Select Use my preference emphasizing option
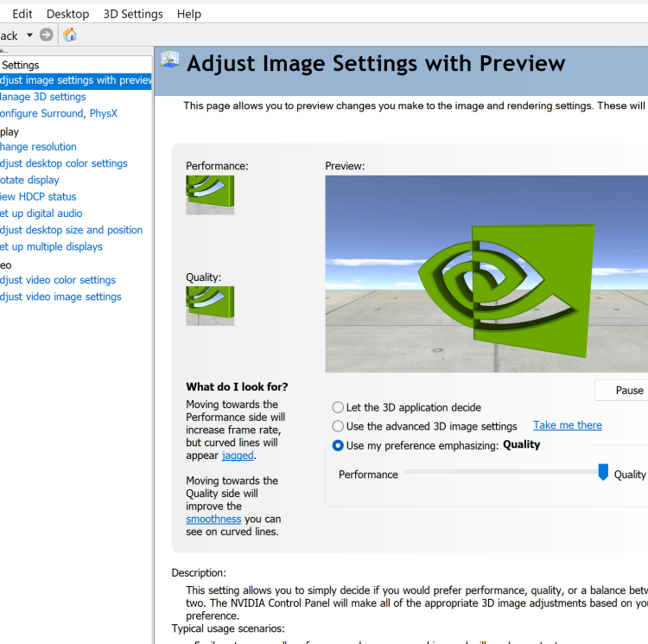This screenshot has width=648, height=644. pos(416,445)
